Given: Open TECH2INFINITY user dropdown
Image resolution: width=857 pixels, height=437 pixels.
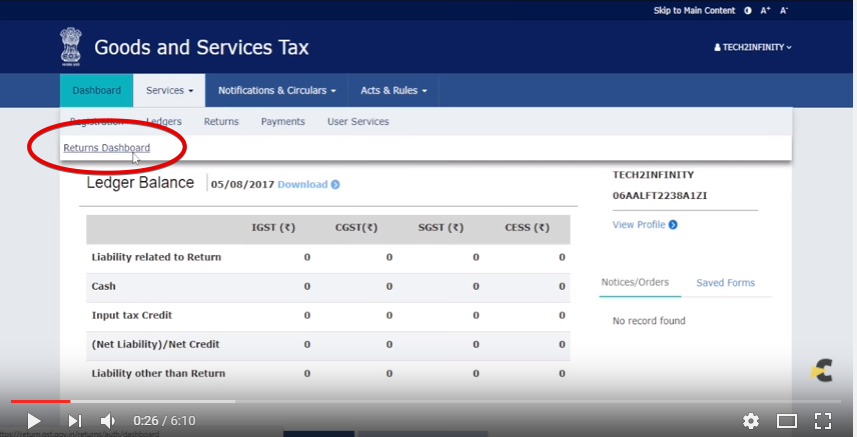Looking at the screenshot, I should [753, 48].
